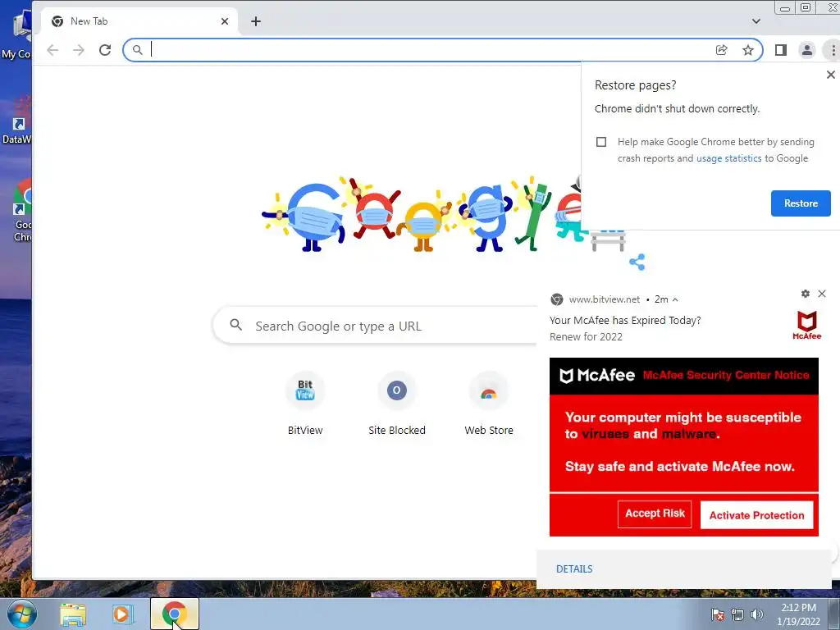Open the Windows Start menu
The height and width of the screenshot is (630, 840).
22,614
